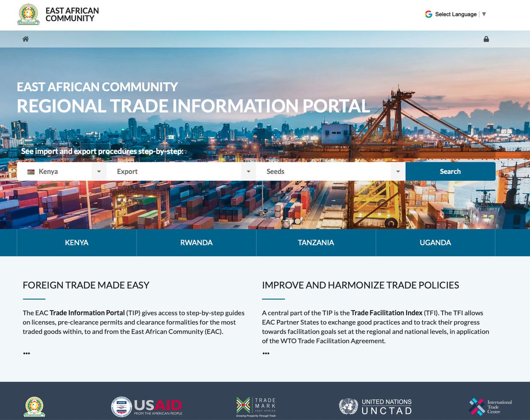
Task: Switch to the Rwanda tab
Action: pos(196,242)
